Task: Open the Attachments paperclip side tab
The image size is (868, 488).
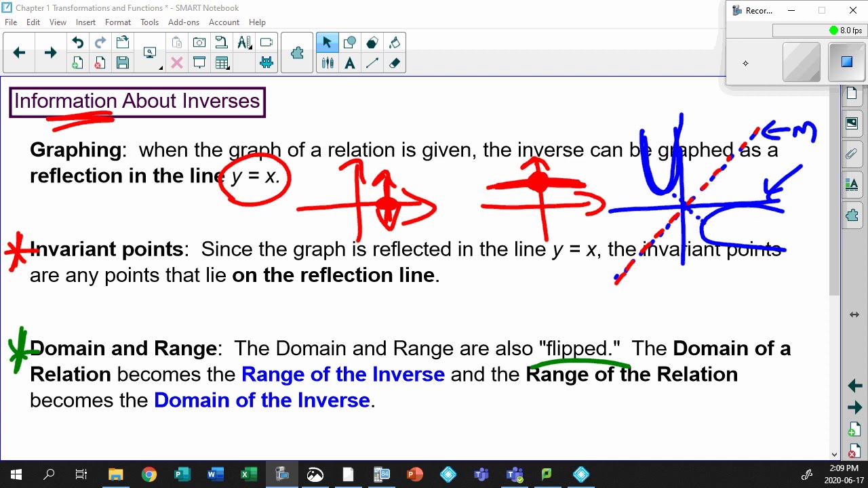Action: (x=852, y=154)
